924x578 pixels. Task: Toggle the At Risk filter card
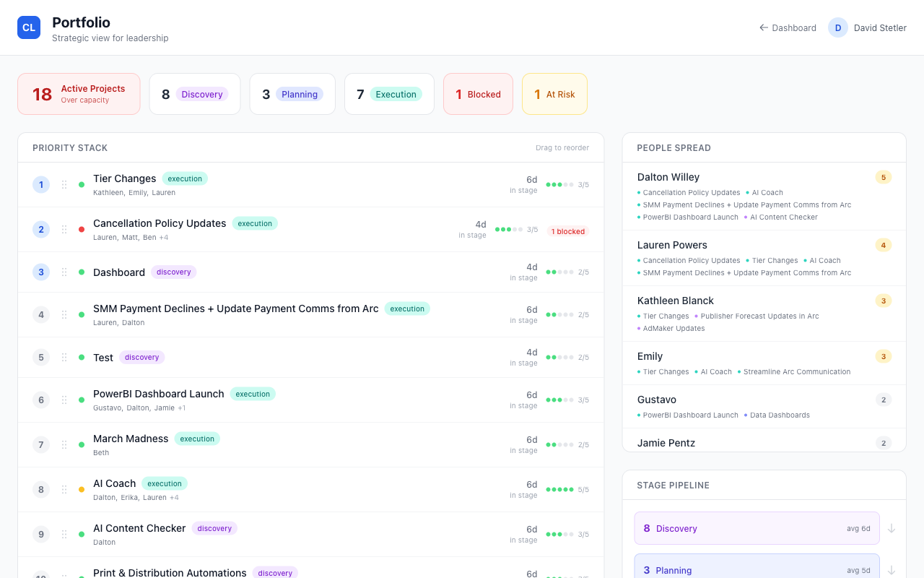pyautogui.click(x=554, y=94)
